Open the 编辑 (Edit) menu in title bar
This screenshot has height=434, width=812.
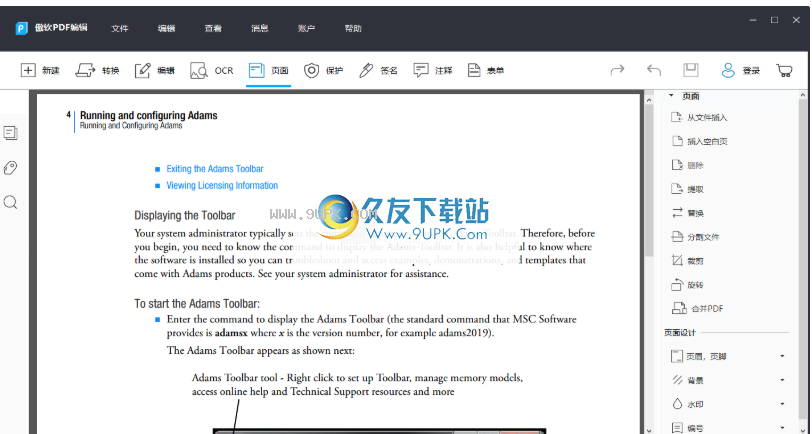coord(166,28)
